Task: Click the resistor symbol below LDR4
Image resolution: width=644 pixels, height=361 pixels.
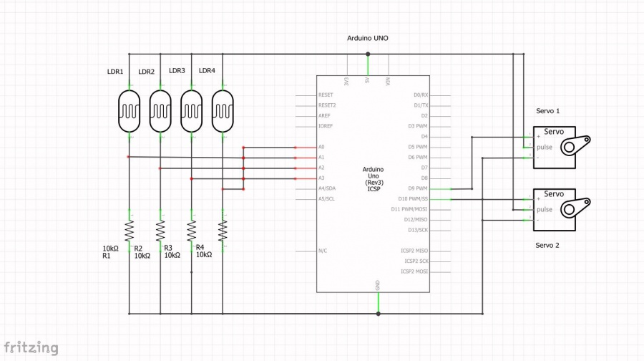Action: click(x=223, y=231)
